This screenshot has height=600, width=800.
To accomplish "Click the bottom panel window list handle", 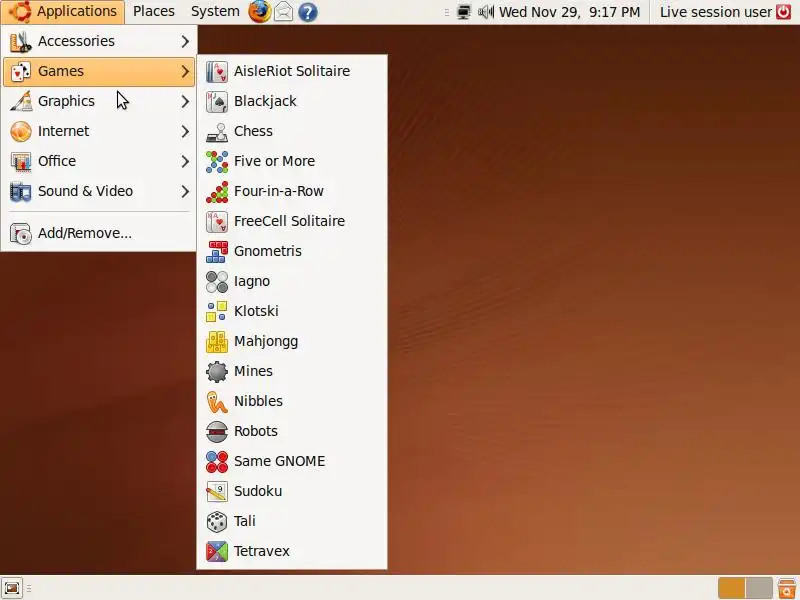I will pyautogui.click(x=29, y=588).
